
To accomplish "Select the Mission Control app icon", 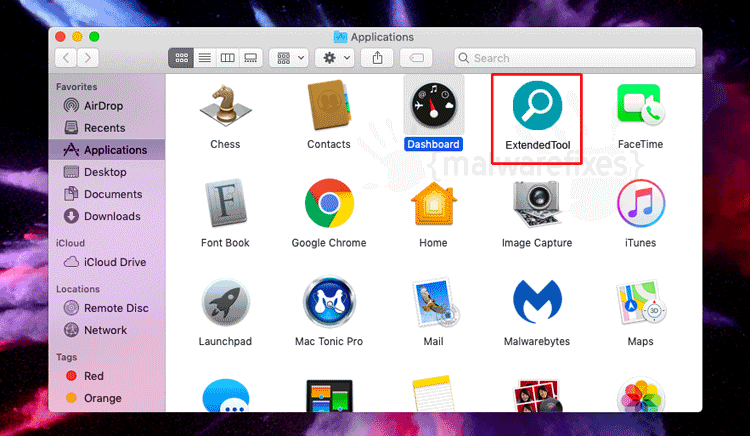I will coord(329,396).
